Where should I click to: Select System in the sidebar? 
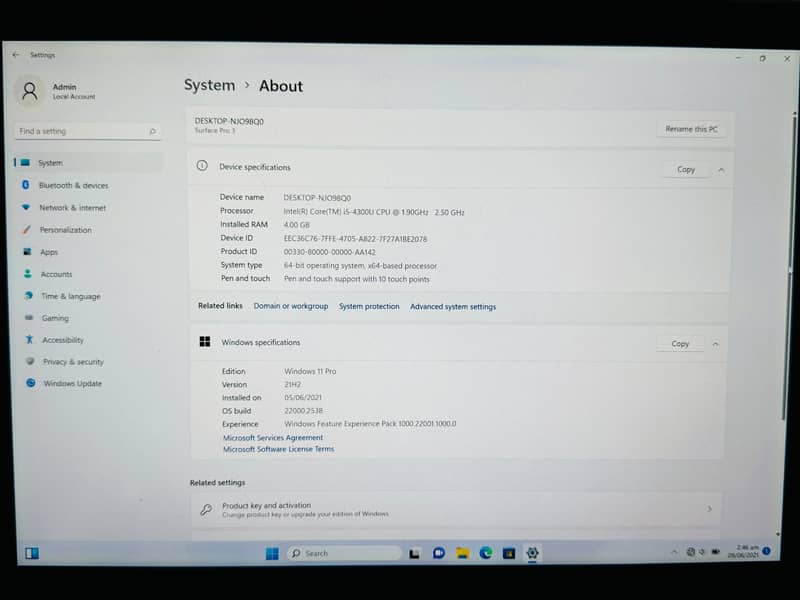click(x=88, y=163)
